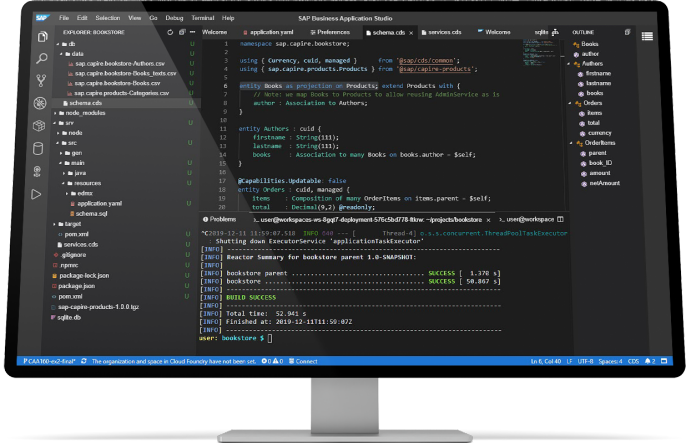Collapse all folders in Explorer header

click(182, 32)
